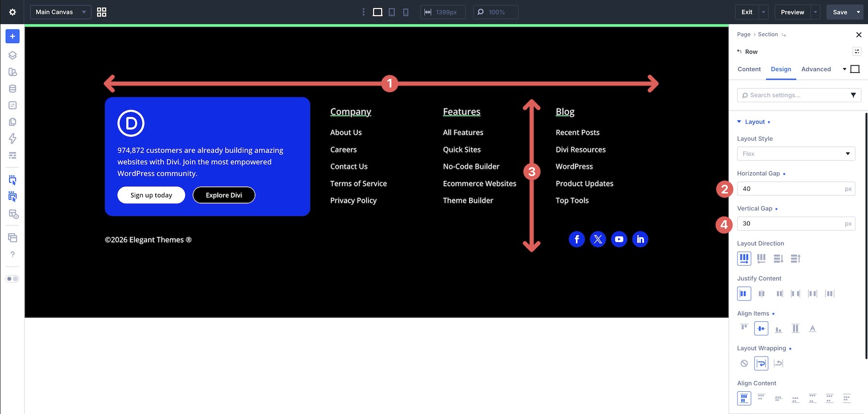Click the 100% zoom field

coord(496,12)
